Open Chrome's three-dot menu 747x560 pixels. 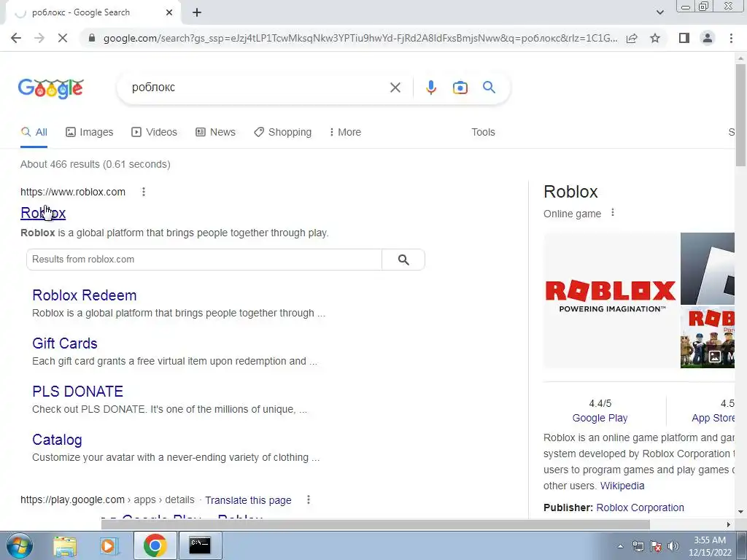731,38
